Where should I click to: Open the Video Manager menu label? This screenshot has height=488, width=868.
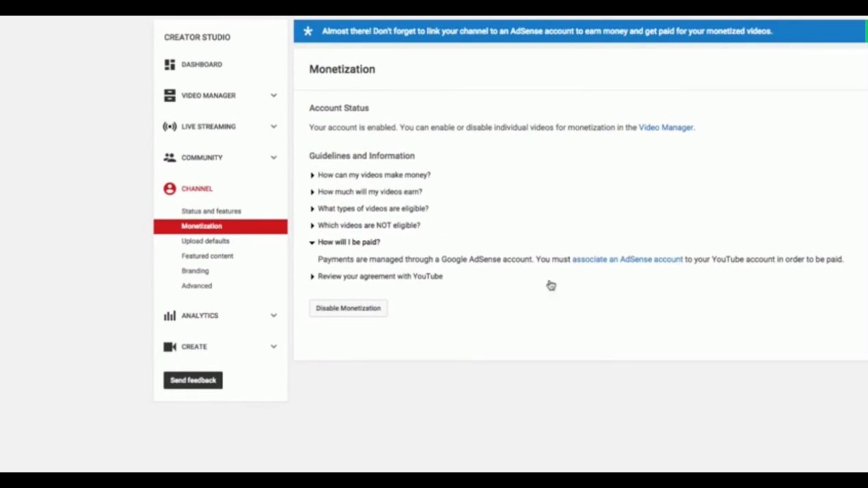(x=208, y=96)
